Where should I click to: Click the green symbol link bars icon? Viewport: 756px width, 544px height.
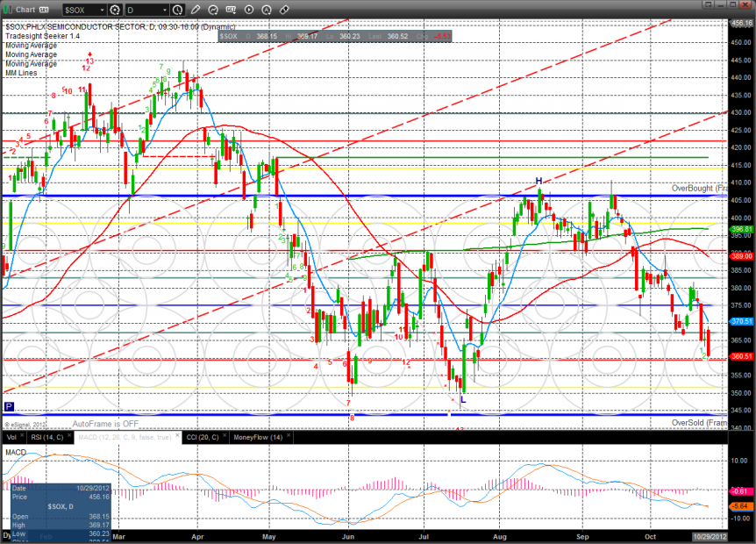(x=7, y=10)
